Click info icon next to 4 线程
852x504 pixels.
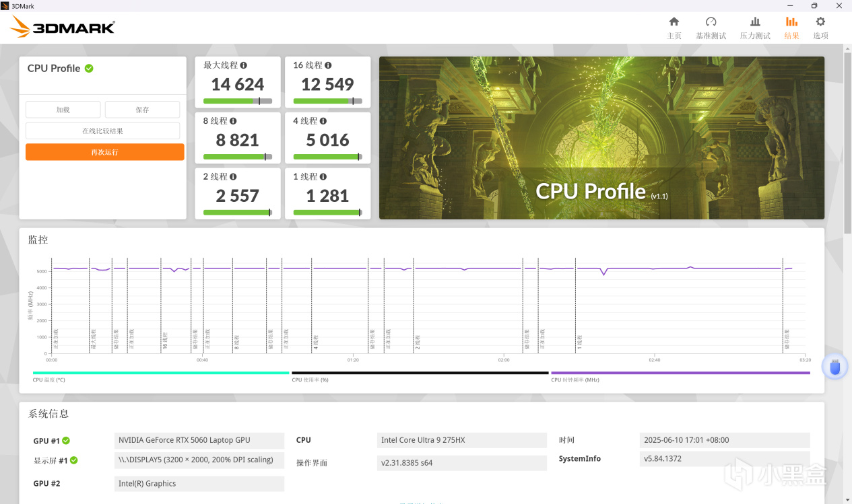[323, 121]
